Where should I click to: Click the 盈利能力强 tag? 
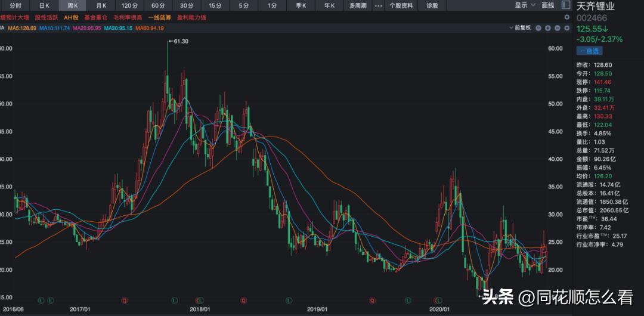point(191,18)
